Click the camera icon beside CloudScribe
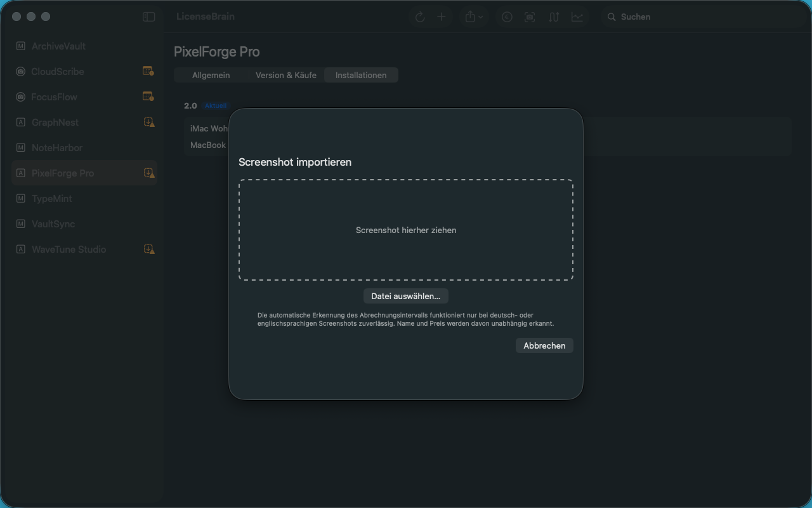 (x=21, y=72)
